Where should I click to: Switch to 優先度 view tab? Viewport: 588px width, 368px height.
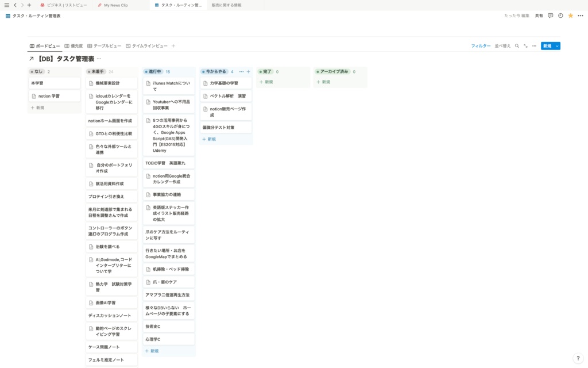pyautogui.click(x=73, y=46)
